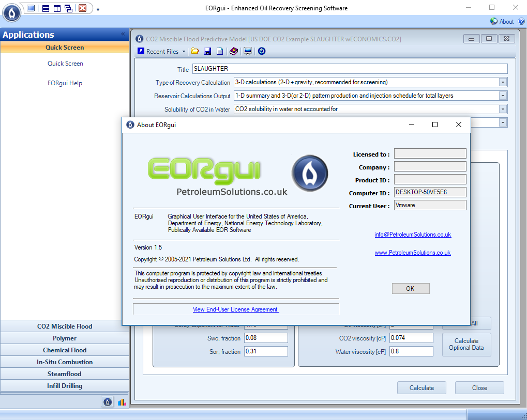Select the EORgui flame icon at sidebar bottom
Viewport: 527px width, 420px height.
click(107, 401)
